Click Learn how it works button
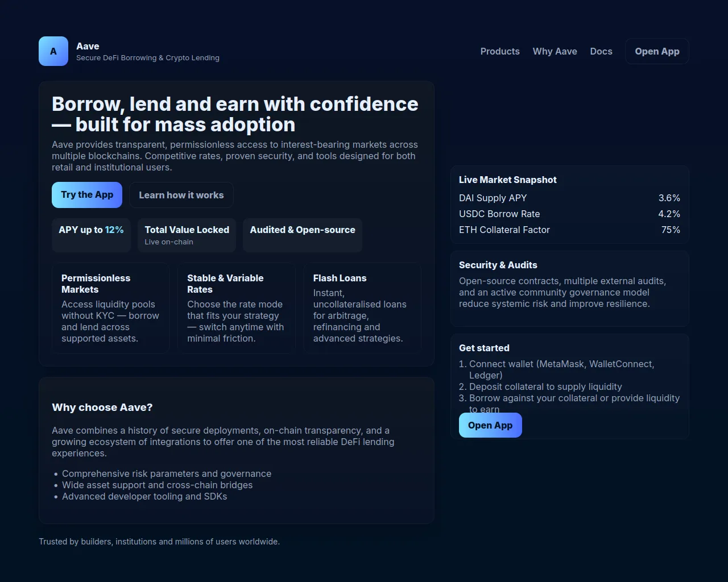Viewport: 728px width, 582px height. coord(181,195)
